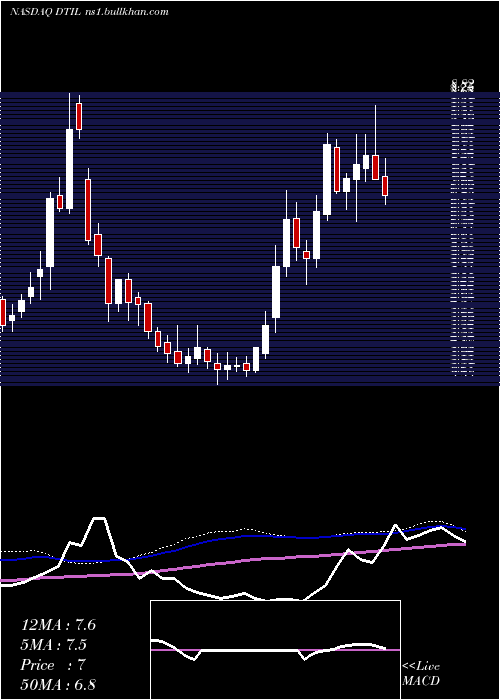Image resolution: width=500 pixels, height=700 pixels.
Task: Click the Price : 7 value
Action: [53, 665]
